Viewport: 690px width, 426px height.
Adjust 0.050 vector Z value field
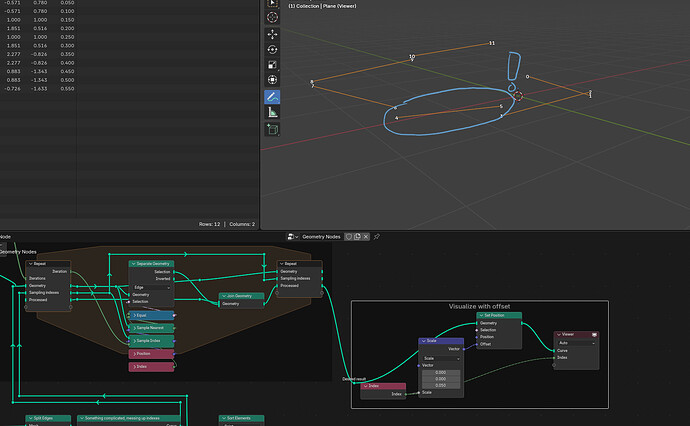pos(441,386)
